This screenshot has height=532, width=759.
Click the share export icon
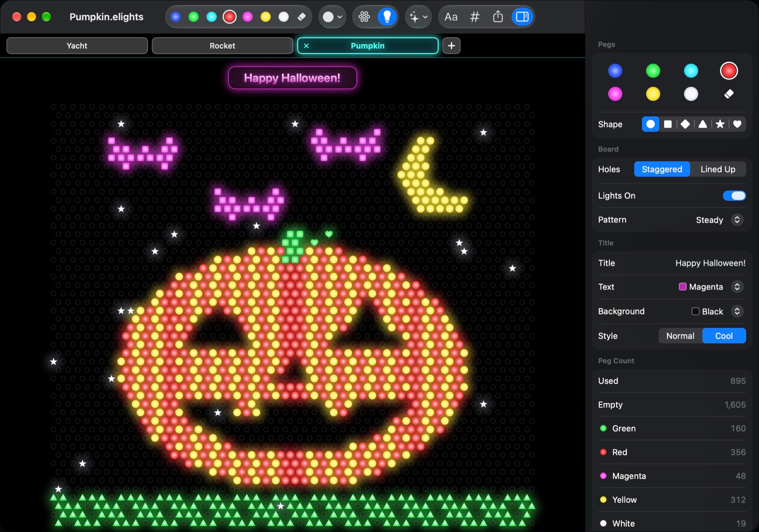tap(498, 17)
